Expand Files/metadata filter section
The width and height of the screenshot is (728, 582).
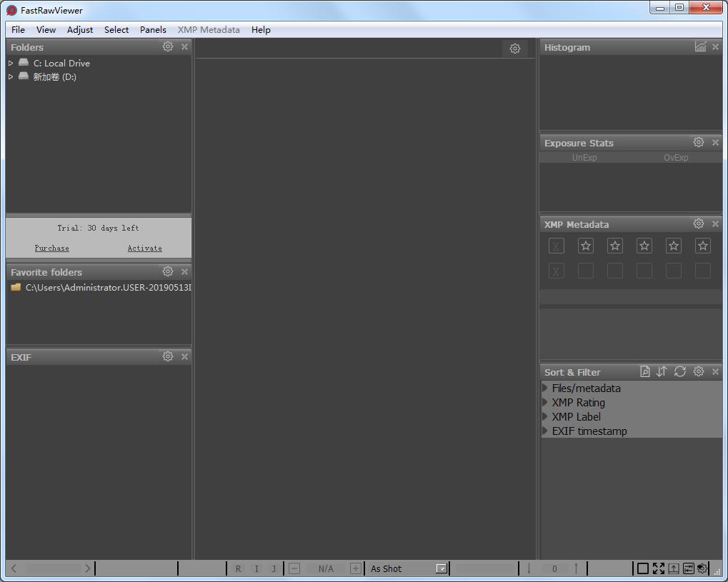545,388
